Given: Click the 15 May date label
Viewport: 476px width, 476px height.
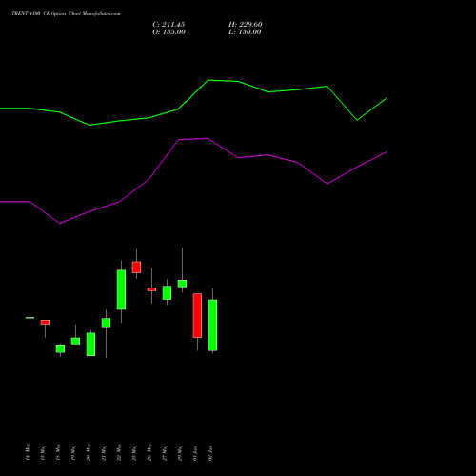Looking at the screenshot, I should coord(43,452).
